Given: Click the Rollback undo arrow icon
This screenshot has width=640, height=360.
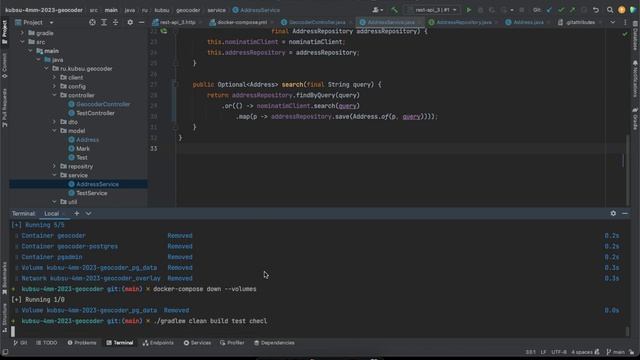Looking at the screenshot, I should click(596, 10).
